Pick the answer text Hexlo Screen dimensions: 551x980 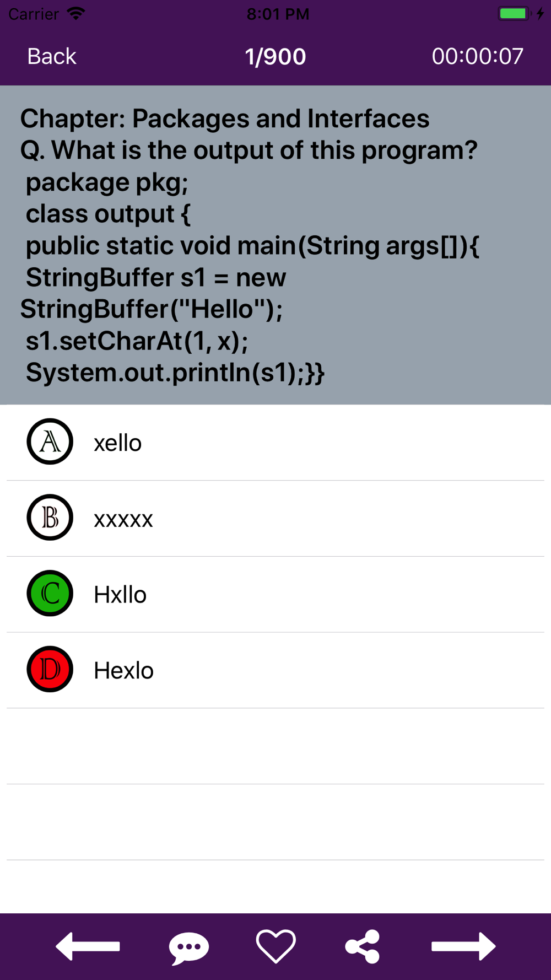tap(123, 671)
